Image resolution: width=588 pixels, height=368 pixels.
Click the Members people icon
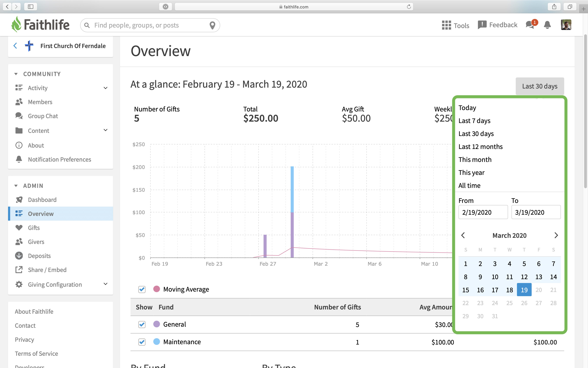pyautogui.click(x=19, y=102)
